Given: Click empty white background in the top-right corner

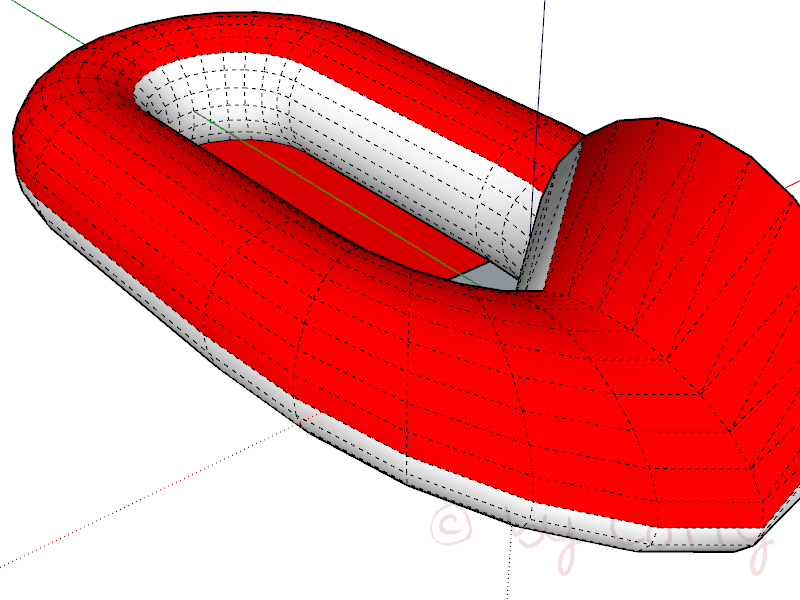Looking at the screenshot, I should coord(740,40).
